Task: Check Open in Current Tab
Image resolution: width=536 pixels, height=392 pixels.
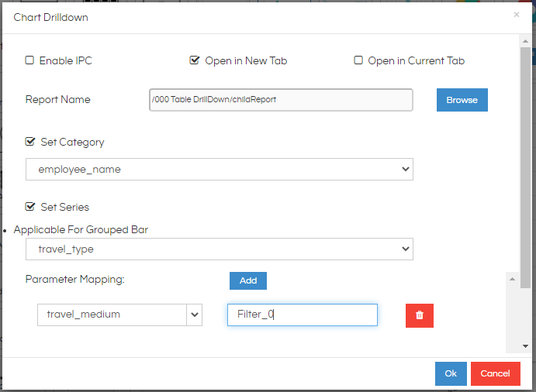Action: click(x=358, y=60)
